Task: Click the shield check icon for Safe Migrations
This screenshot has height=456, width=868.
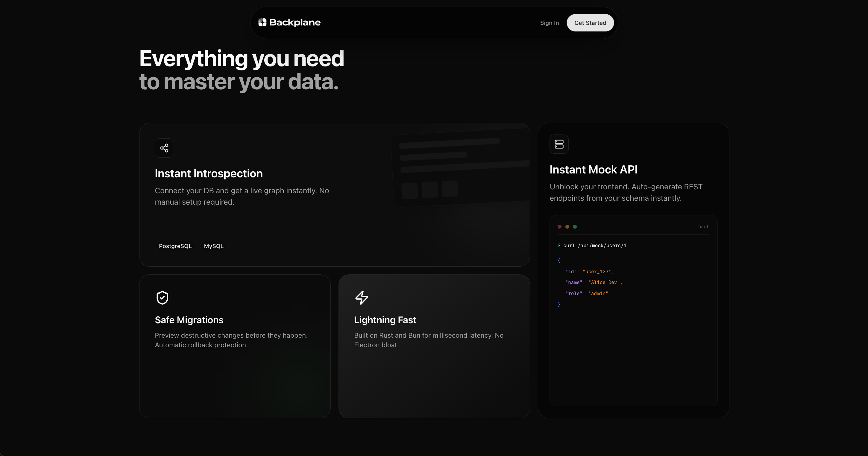Action: 163,298
